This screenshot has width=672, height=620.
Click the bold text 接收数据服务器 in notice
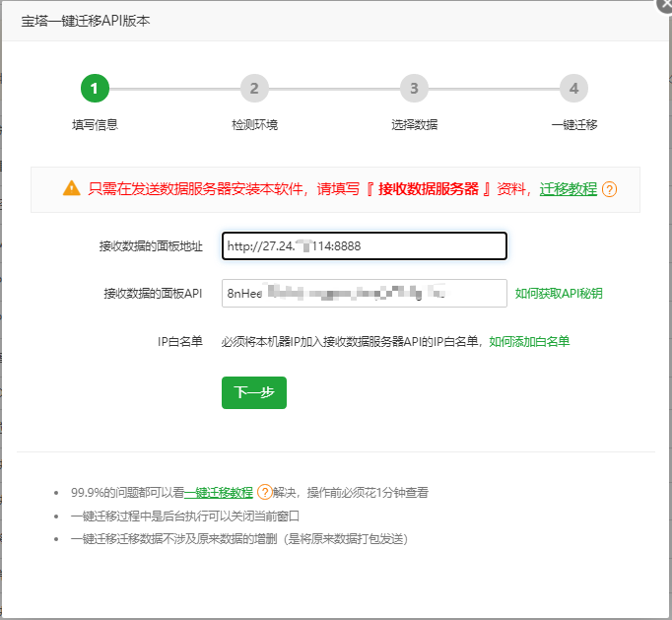429,188
